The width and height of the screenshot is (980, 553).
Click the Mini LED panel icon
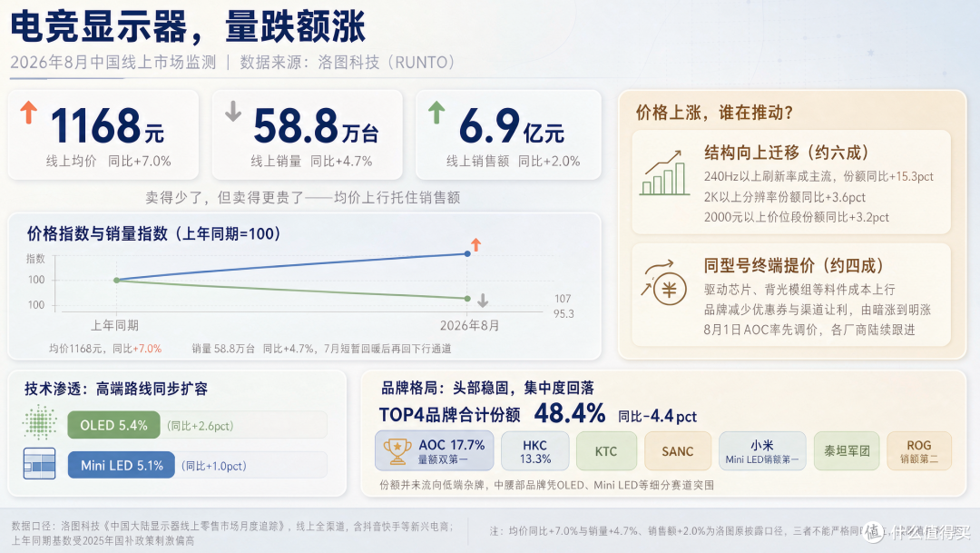point(39,463)
